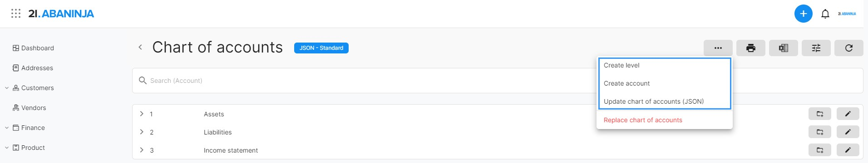Export chart of accounts to Excel

[x=784, y=48]
